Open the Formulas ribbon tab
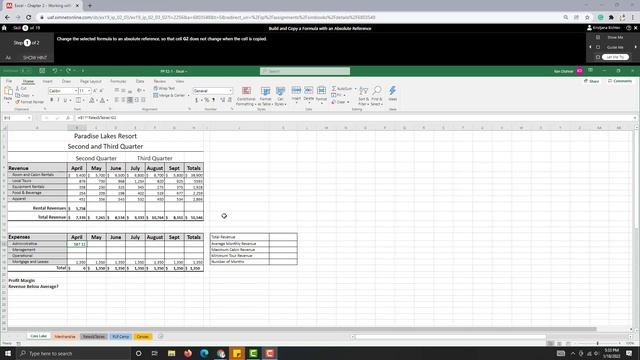Image resolution: width=640 pixels, height=360 pixels. [x=118, y=81]
